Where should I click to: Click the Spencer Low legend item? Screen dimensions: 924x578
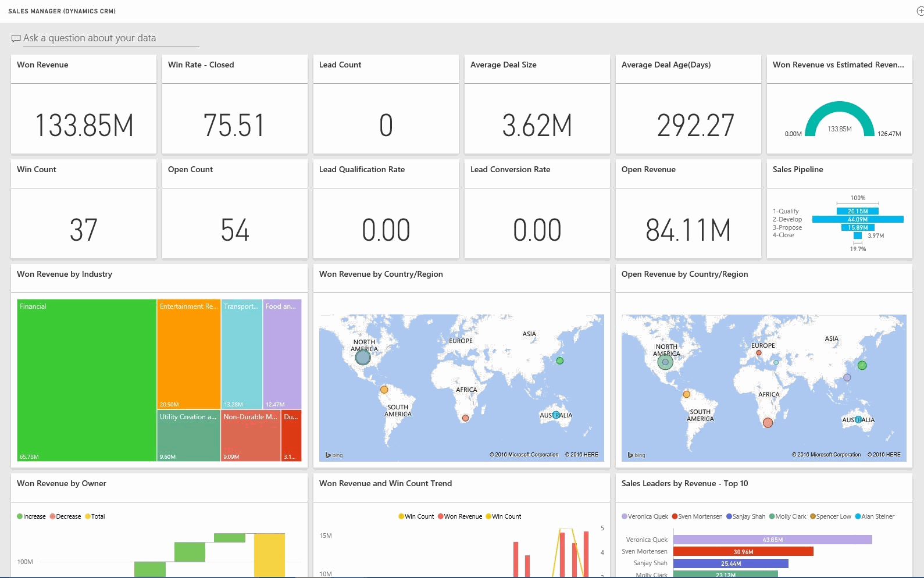click(830, 516)
